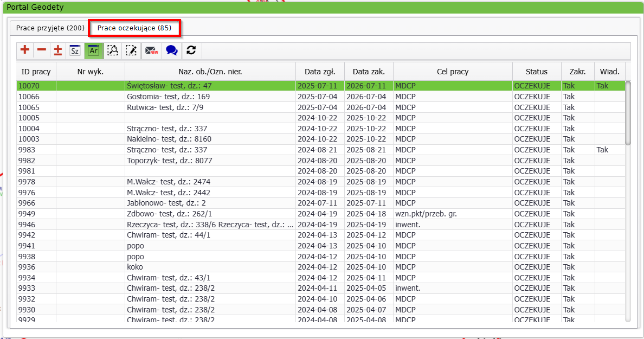Sort by Data zgł. column header
The image size is (644, 339).
[320, 72]
